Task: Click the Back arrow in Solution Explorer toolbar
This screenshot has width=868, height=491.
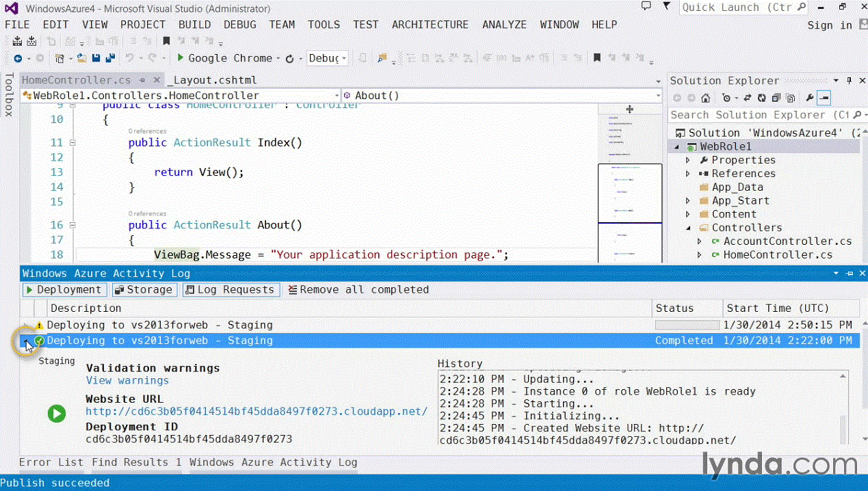Action: coord(677,98)
